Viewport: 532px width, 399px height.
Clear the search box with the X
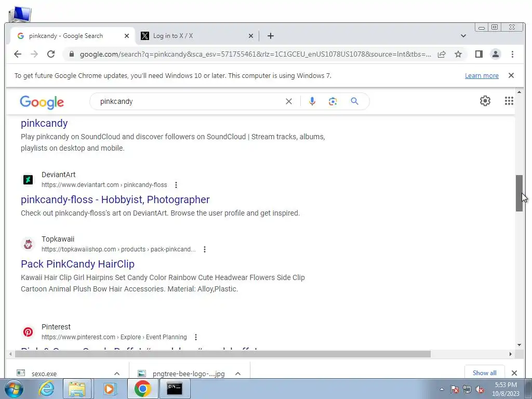pyautogui.click(x=289, y=101)
